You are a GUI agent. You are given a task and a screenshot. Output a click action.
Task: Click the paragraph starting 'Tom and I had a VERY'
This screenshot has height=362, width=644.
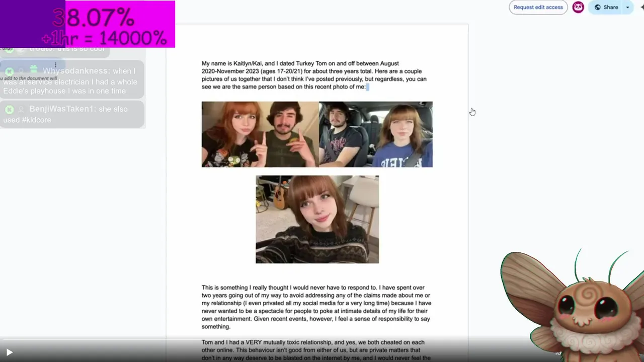click(316, 350)
